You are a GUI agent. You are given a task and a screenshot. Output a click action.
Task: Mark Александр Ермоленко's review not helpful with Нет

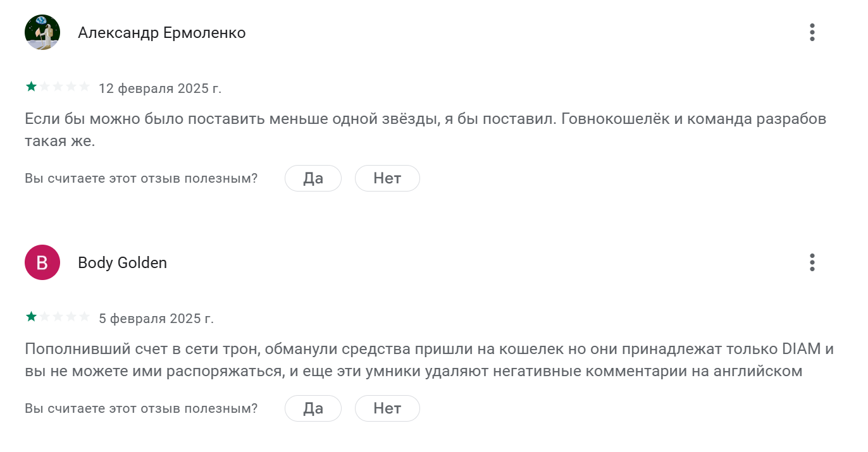(x=387, y=178)
